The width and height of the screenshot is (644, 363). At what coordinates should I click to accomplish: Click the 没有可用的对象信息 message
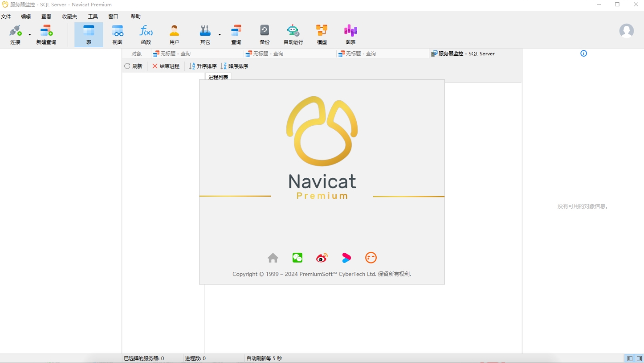tap(583, 206)
